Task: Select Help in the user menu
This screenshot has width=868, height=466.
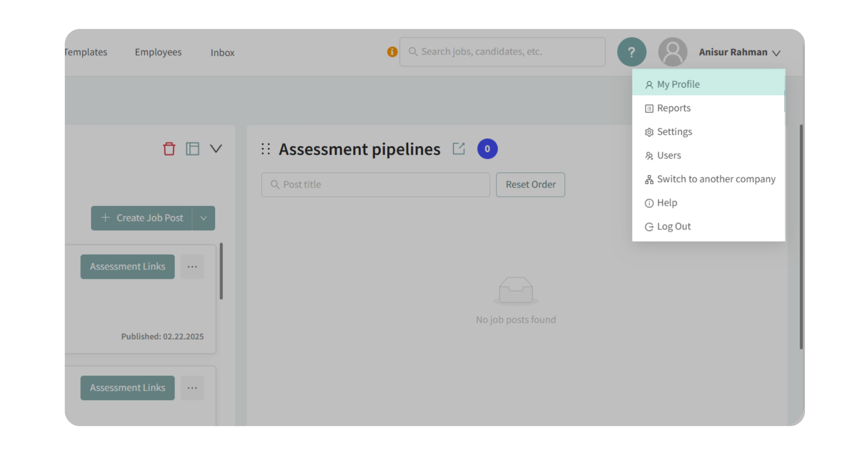Action: coord(709,203)
